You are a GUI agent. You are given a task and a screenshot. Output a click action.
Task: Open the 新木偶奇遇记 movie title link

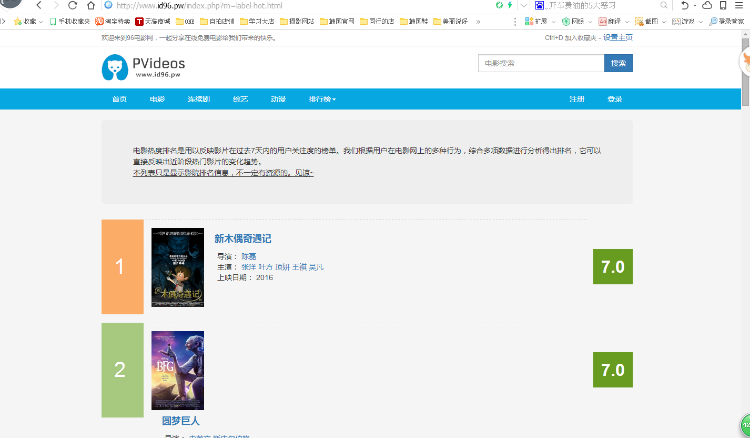[x=243, y=238]
